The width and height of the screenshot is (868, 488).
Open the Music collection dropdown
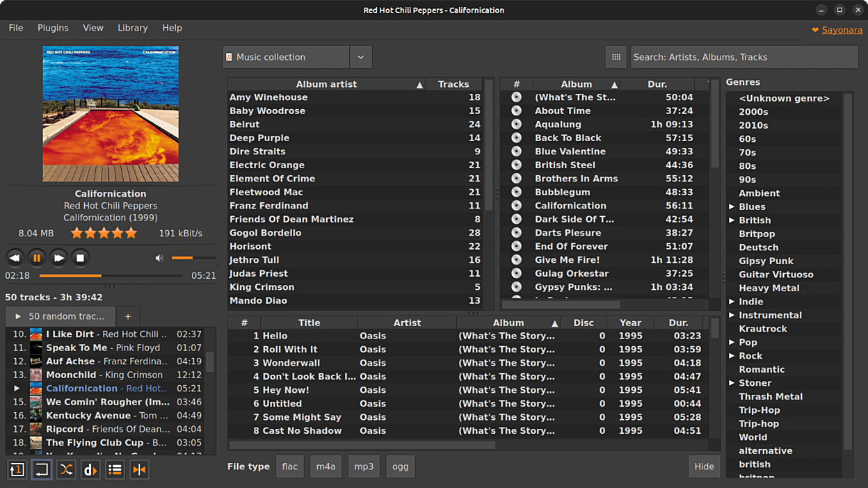tap(360, 57)
